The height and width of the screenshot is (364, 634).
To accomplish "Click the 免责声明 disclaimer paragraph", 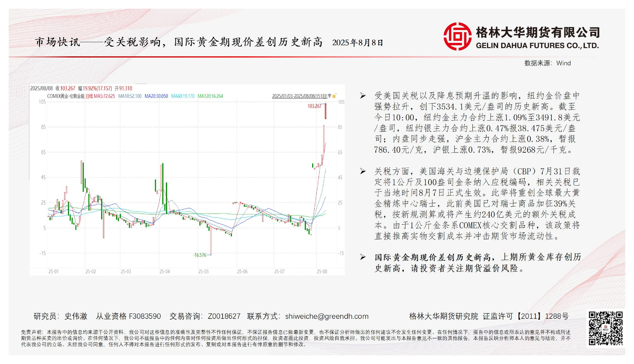I will tap(296, 338).
